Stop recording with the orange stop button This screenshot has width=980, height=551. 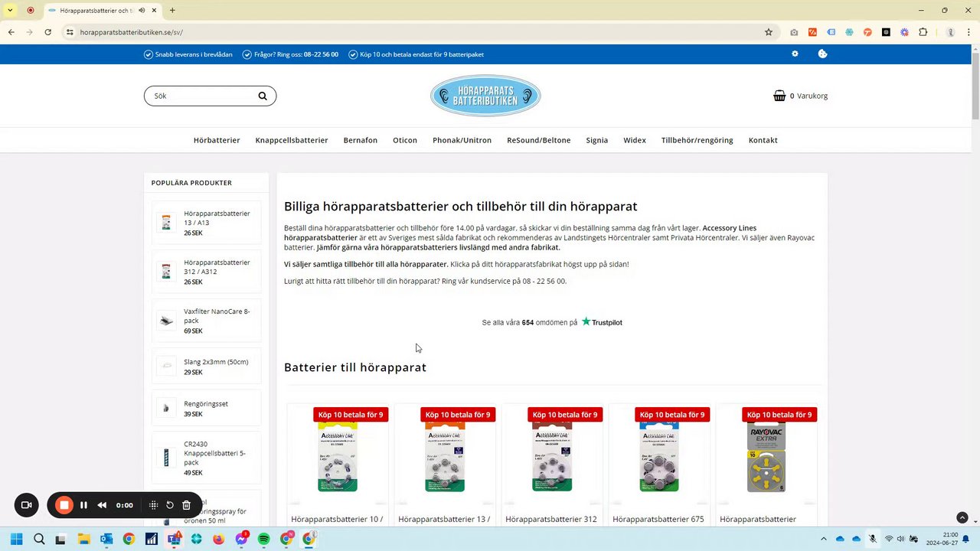64,505
